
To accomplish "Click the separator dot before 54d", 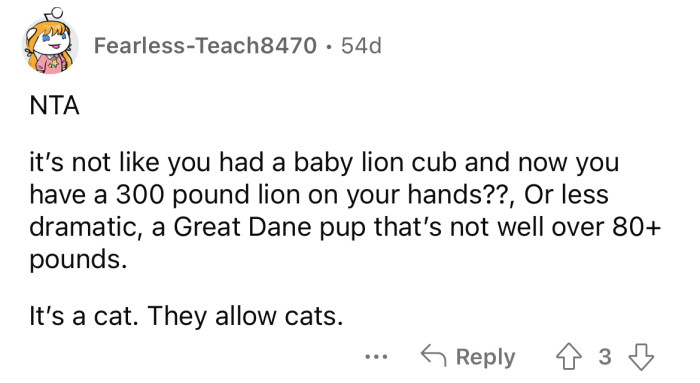I will point(329,46).
